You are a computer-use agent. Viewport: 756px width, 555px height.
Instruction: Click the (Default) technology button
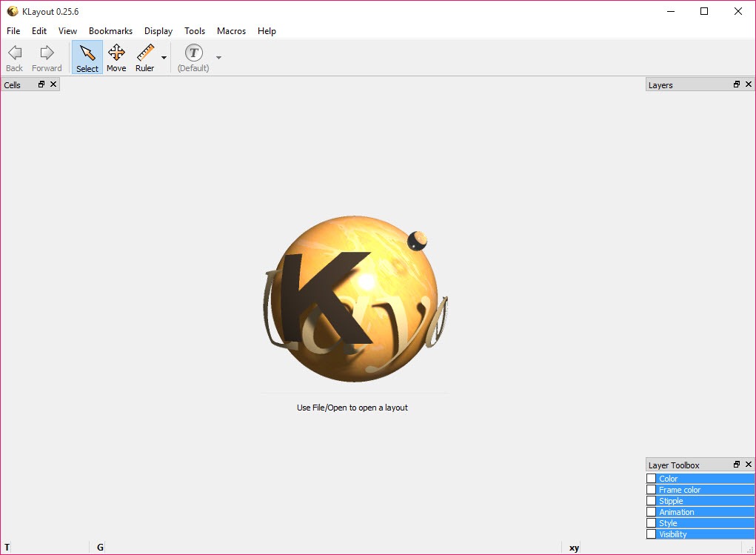pos(193,58)
